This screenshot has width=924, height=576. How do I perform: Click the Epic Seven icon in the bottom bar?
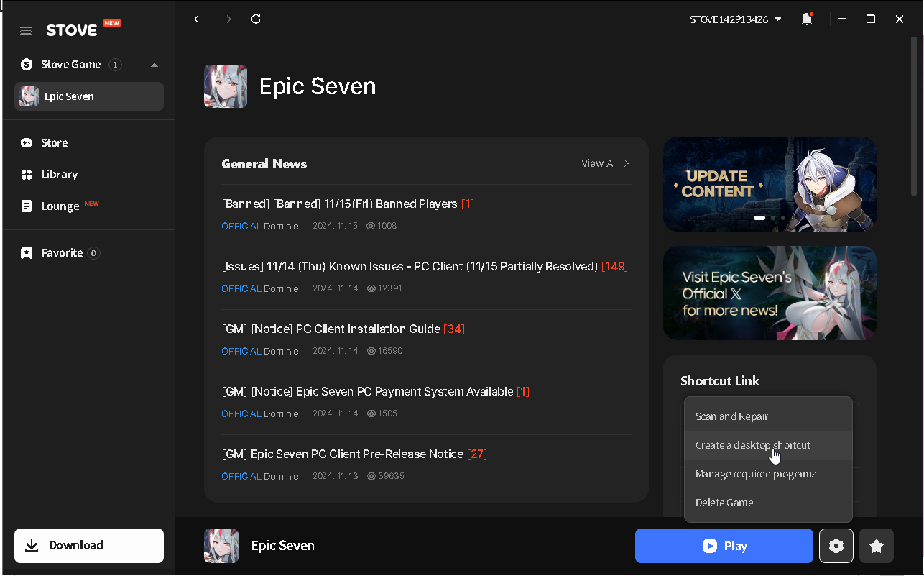pyautogui.click(x=221, y=546)
